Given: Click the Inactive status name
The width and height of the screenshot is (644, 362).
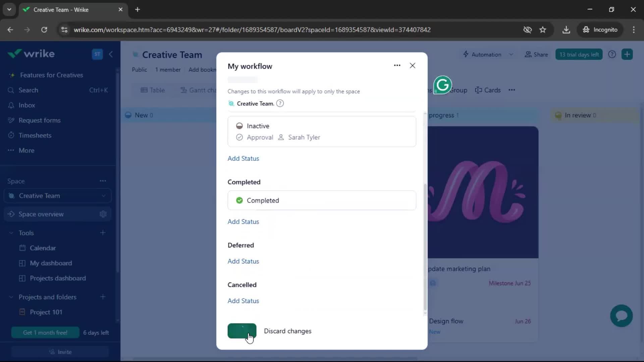Looking at the screenshot, I should pos(258,126).
